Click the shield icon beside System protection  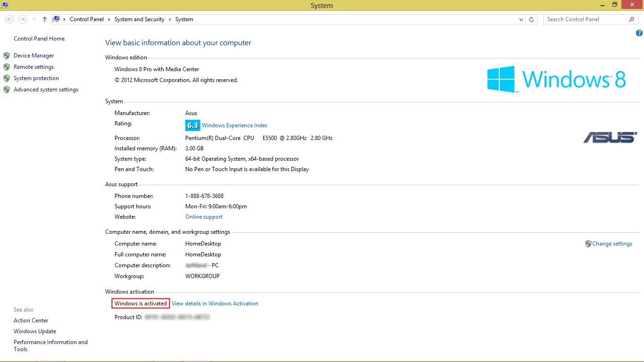7,78
